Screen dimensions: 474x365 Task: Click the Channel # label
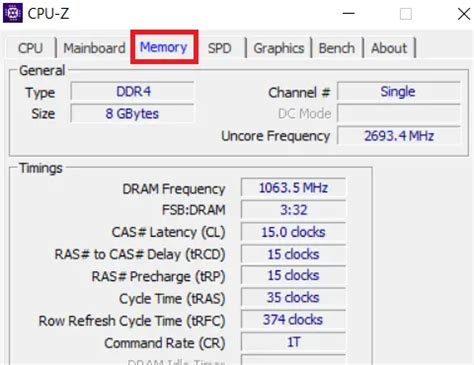click(x=299, y=93)
